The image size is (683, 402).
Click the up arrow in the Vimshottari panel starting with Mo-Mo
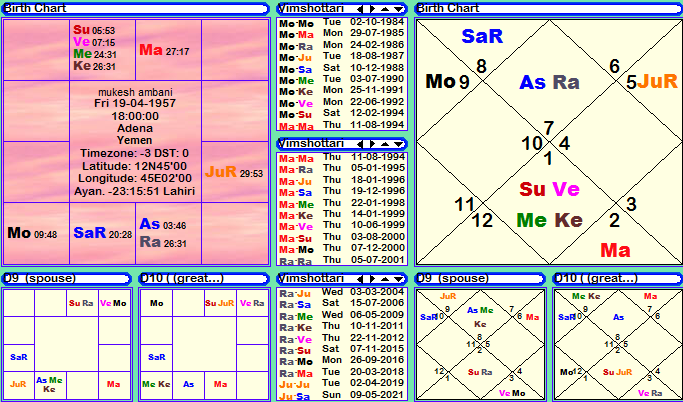point(385,9)
